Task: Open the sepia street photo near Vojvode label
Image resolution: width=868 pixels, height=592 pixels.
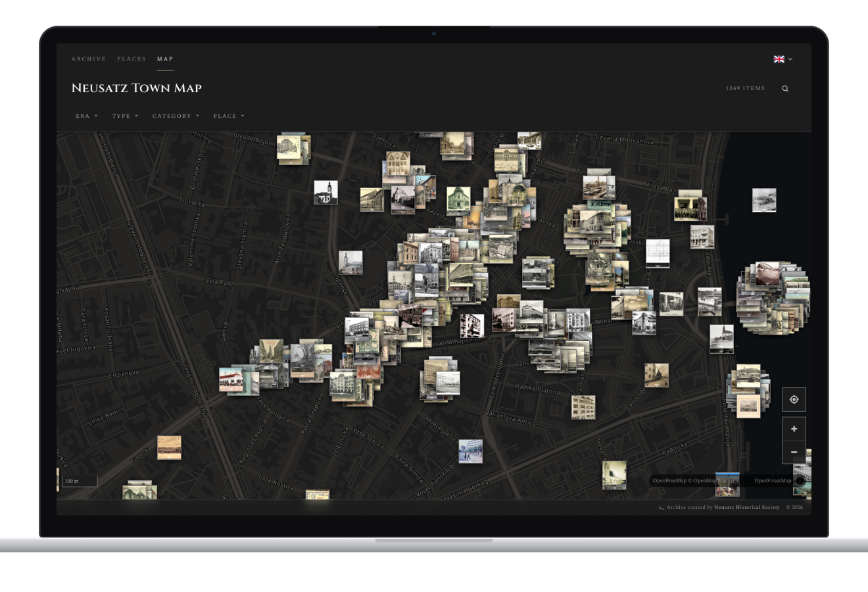Action: coord(656,376)
